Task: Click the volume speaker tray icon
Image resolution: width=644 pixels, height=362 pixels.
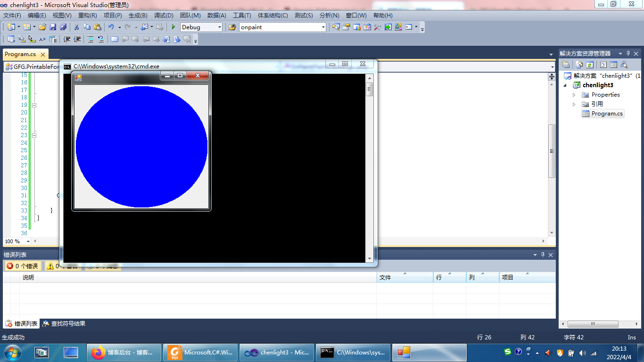Action: coord(582,353)
